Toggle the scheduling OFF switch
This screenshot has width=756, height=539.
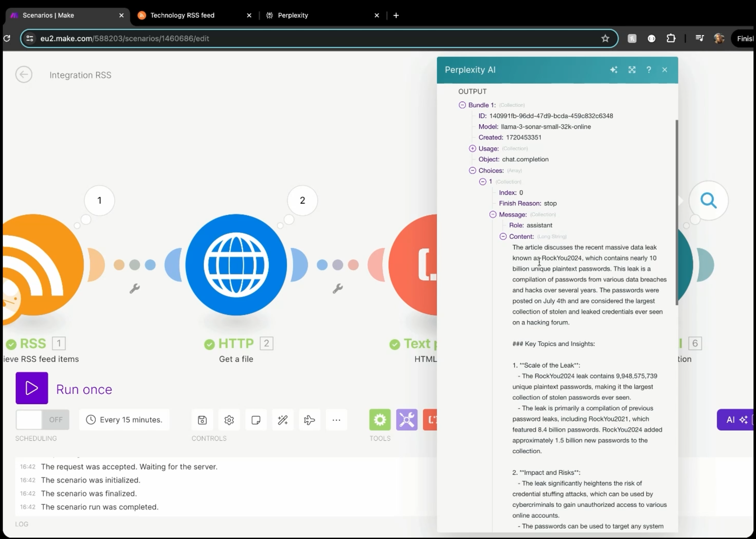(x=42, y=420)
